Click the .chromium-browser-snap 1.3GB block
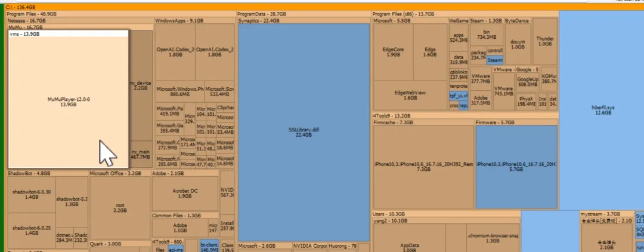Viewport: 644px width, 252px height. 493,238
